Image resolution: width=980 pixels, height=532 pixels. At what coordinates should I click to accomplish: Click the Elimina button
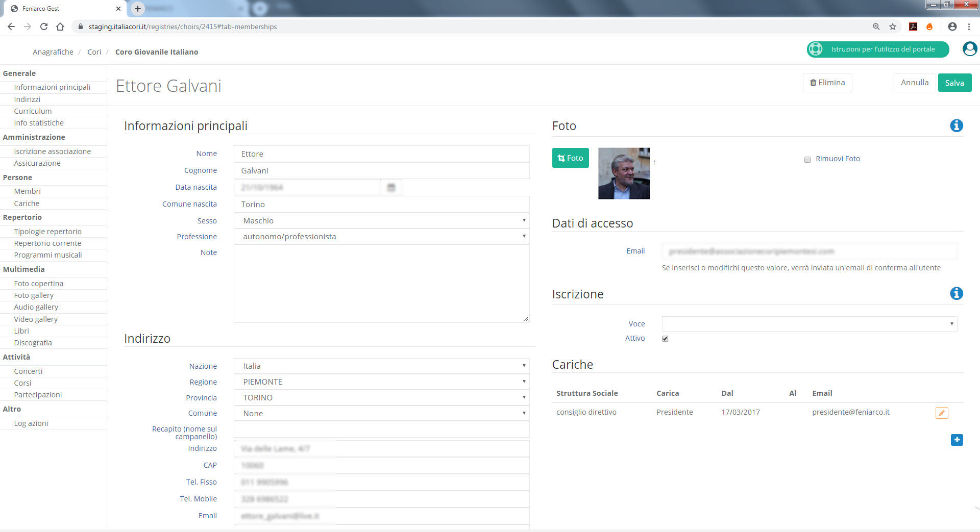[827, 83]
